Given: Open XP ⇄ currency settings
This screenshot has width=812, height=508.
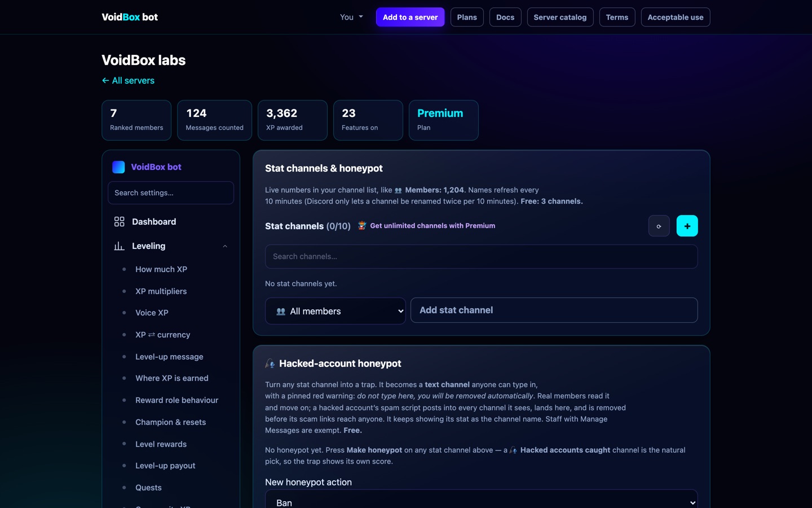Looking at the screenshot, I should (162, 335).
